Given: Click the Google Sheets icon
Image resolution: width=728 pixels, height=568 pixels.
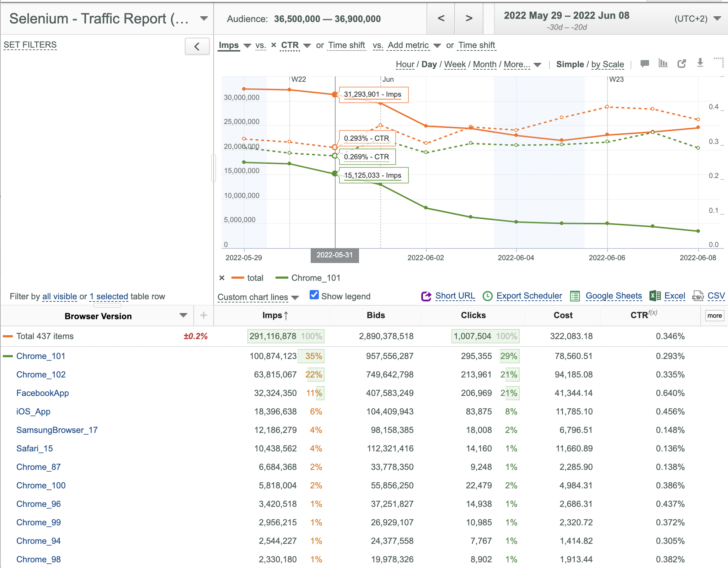Looking at the screenshot, I should [575, 296].
